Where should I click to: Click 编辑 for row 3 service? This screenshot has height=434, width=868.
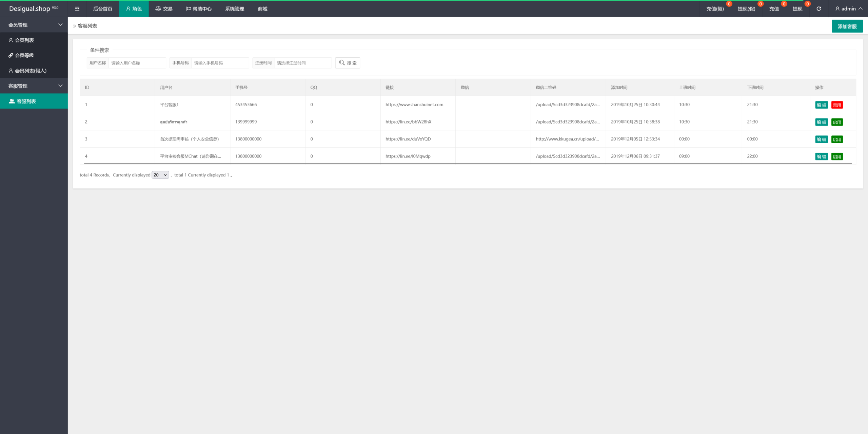click(x=821, y=139)
